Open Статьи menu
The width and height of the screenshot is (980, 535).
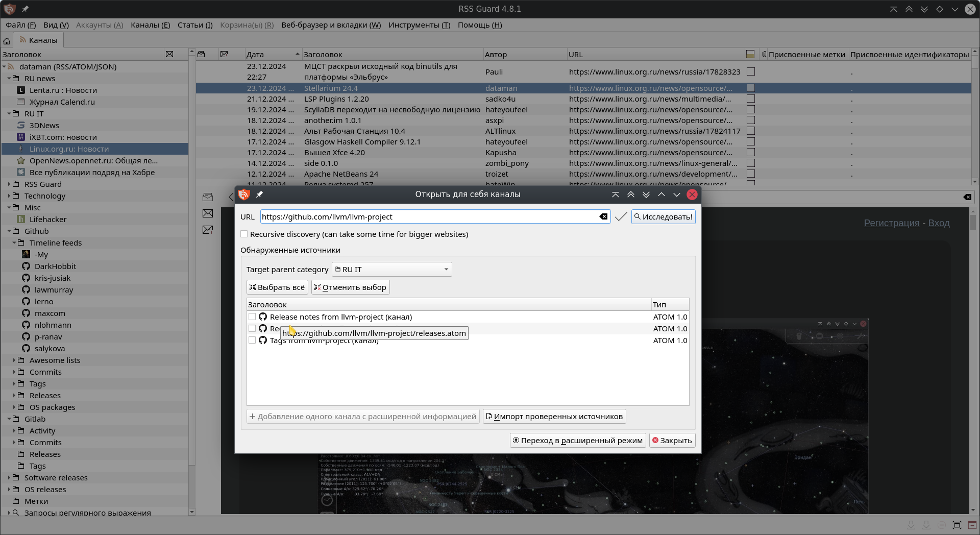[195, 25]
